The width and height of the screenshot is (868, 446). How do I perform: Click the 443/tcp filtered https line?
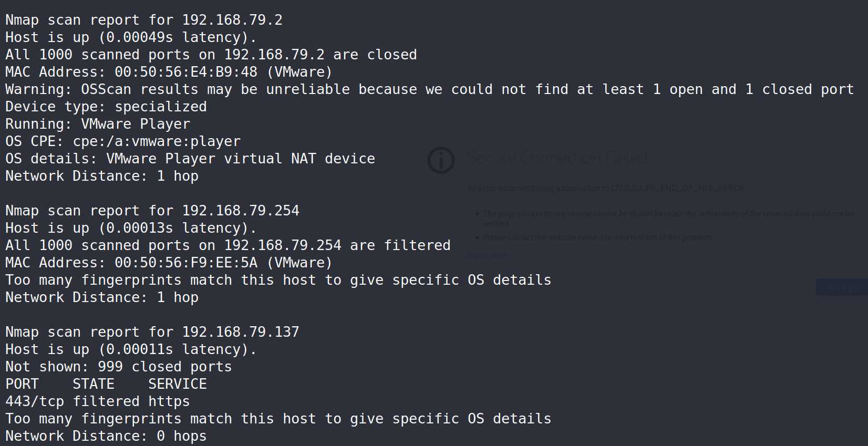98,401
